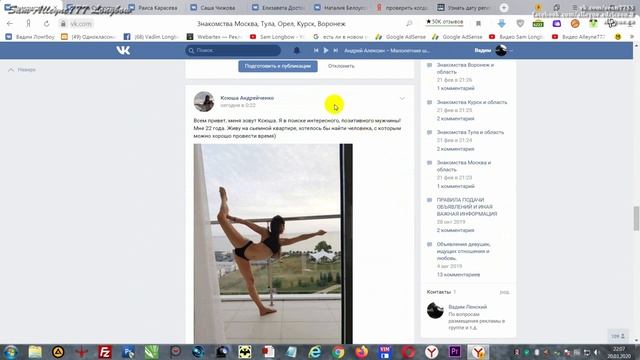Open the 50K отзывов reviews badge
The height and width of the screenshot is (360, 640).
[444, 22]
